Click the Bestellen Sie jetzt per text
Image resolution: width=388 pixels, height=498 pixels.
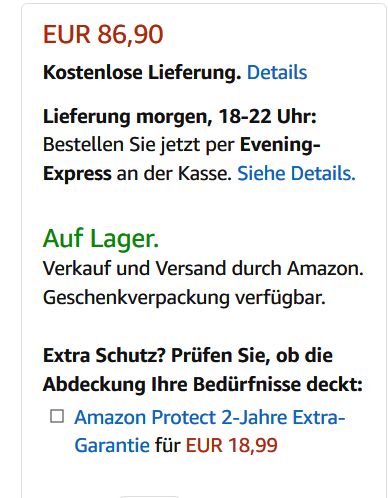click(139, 145)
